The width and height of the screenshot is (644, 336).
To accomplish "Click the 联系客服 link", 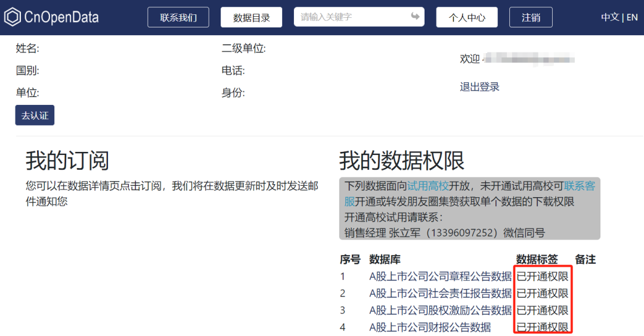I will click(x=580, y=186).
